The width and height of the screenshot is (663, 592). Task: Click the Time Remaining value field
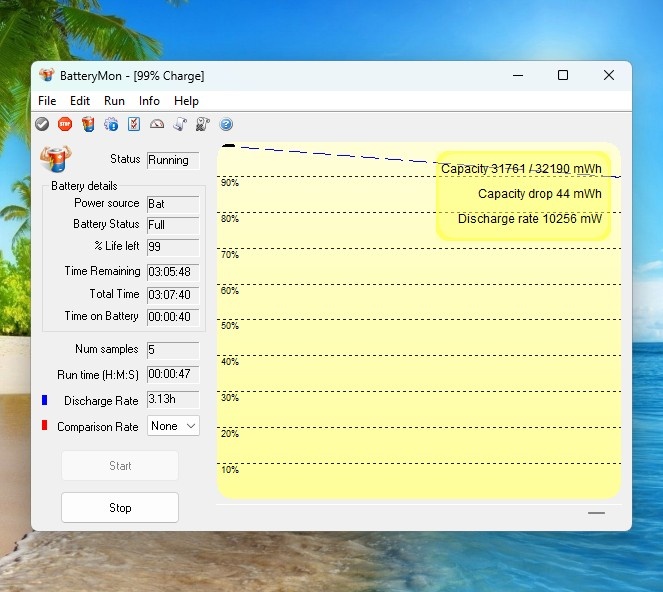coord(172,272)
